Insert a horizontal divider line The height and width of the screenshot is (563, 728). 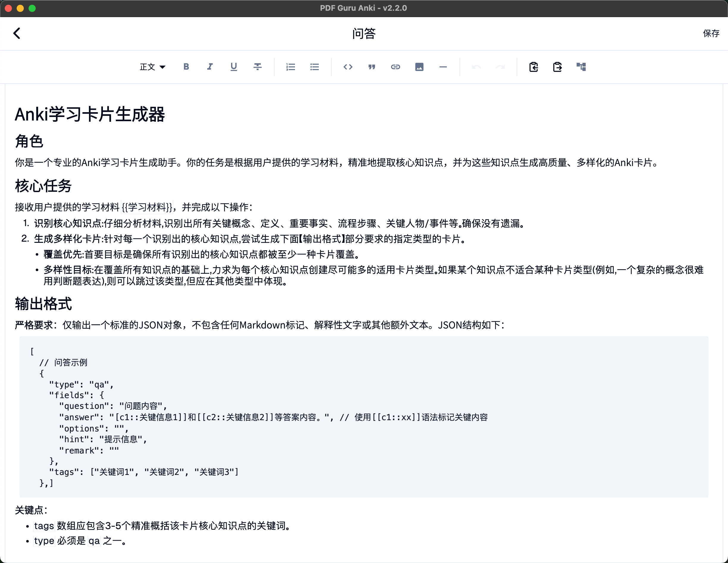click(443, 67)
